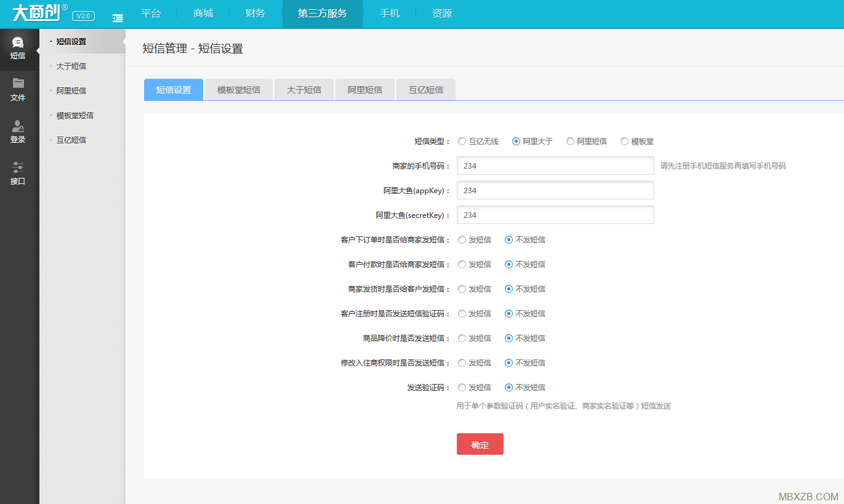Enable 发短信 for 客户下订单时是否给商家发短信
Image resolution: width=844 pixels, height=504 pixels.
(x=462, y=240)
